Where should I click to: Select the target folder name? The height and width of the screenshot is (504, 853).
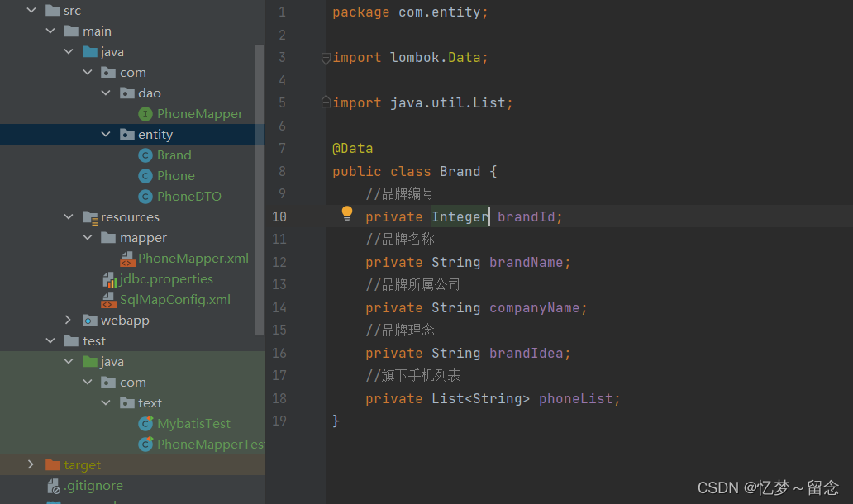(82, 465)
